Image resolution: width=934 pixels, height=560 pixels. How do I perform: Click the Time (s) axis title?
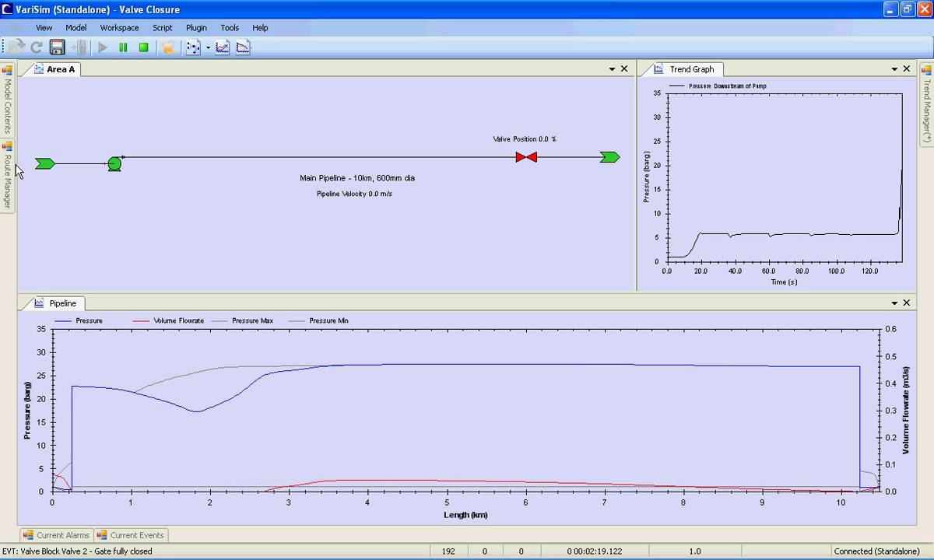click(784, 282)
